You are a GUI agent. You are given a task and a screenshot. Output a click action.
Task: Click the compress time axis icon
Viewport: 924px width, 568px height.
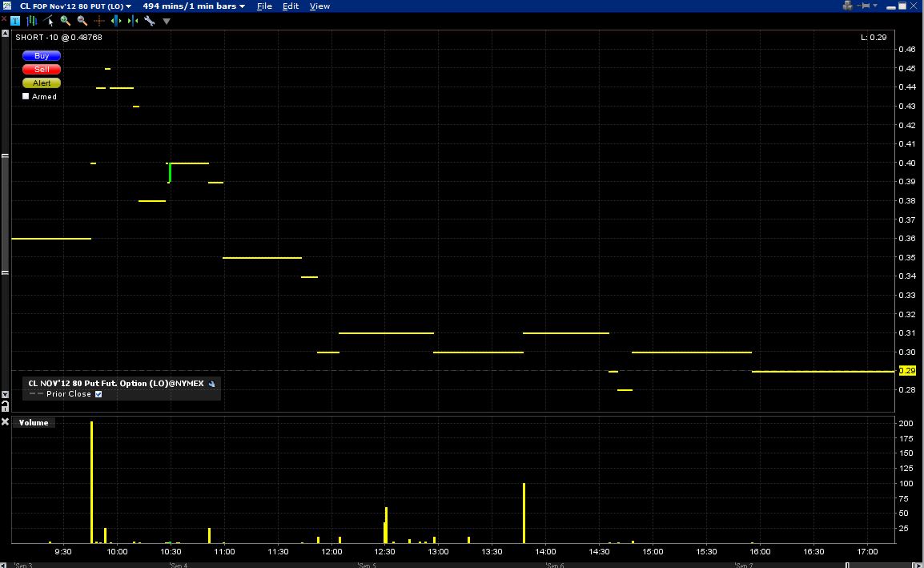[x=133, y=21]
